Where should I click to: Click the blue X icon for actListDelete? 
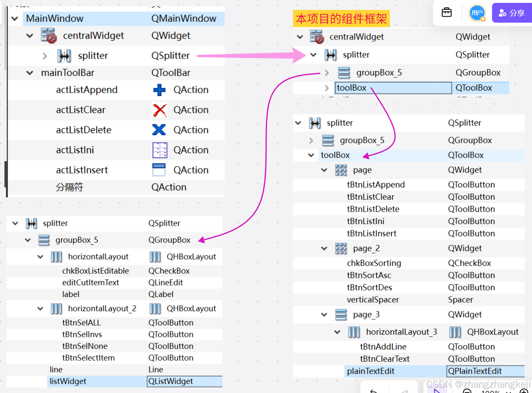coord(159,130)
